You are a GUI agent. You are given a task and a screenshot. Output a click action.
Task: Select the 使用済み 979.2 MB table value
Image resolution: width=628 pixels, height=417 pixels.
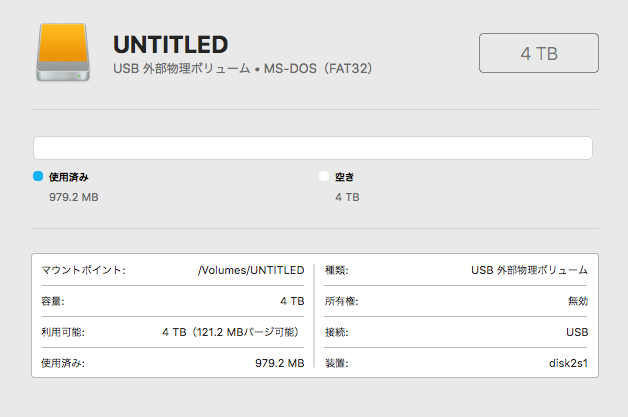[x=280, y=363]
